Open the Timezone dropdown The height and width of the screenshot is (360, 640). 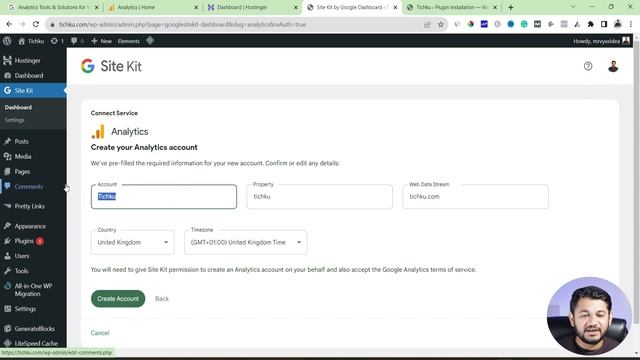[246, 242]
